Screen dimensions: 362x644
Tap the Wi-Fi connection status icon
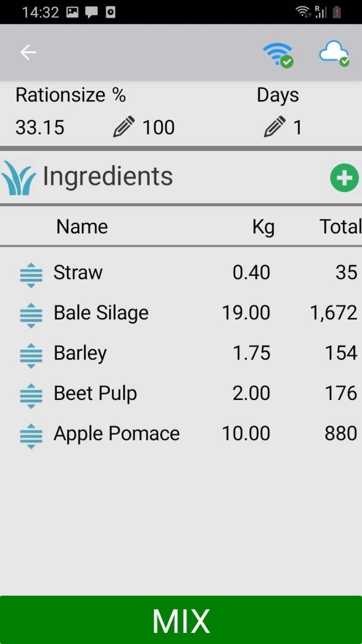pos(278,55)
